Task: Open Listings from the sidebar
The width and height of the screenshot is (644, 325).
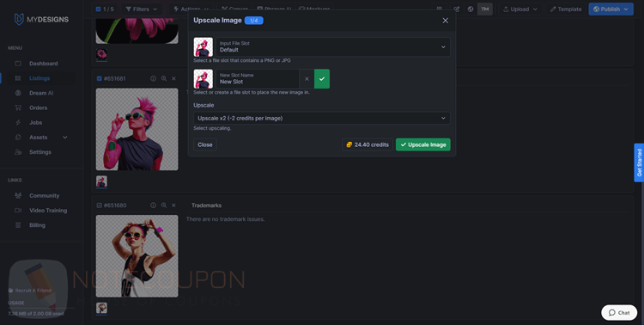Action: tap(39, 78)
